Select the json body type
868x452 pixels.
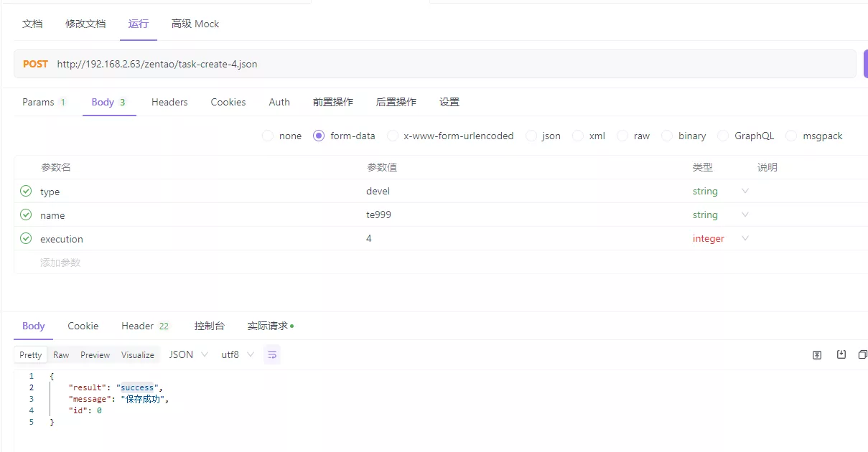[531, 136]
